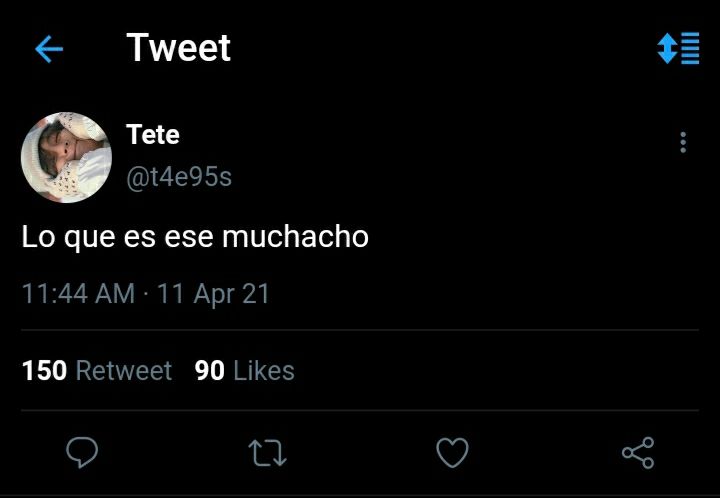Select the 11:44 AM timestamp
720x498 pixels.
(x=79, y=294)
